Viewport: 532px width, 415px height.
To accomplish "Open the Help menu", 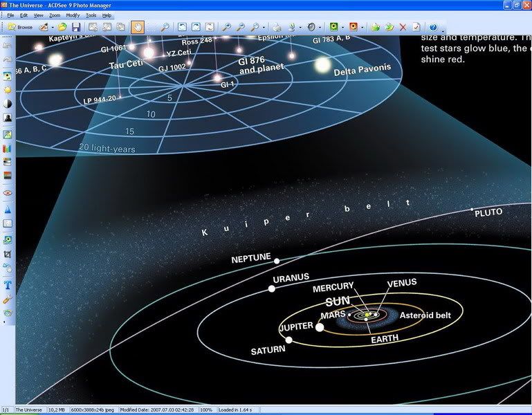I will (x=107, y=15).
